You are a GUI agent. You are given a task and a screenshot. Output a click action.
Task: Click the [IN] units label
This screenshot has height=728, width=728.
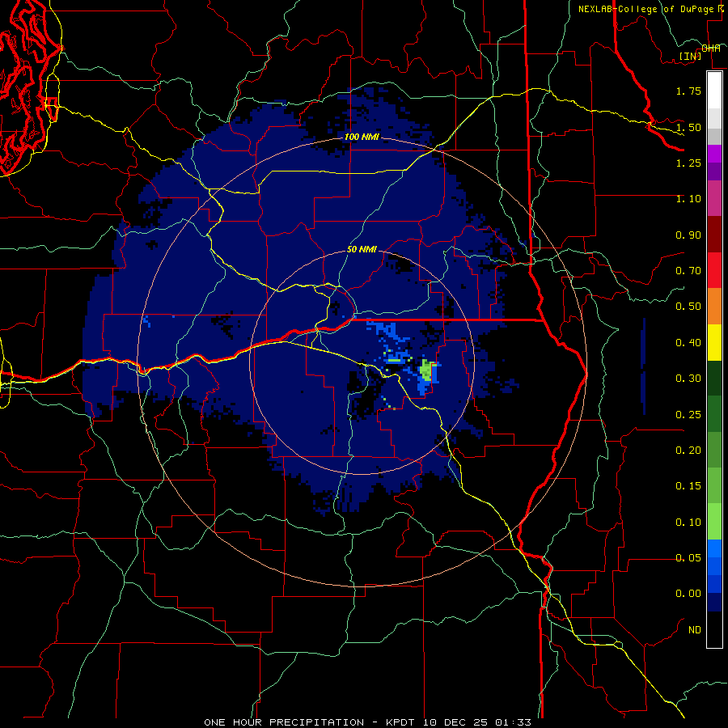point(691,56)
